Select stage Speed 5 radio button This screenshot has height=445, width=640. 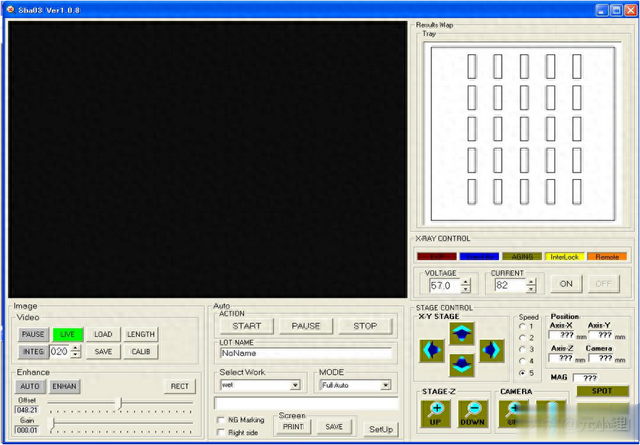(x=522, y=373)
